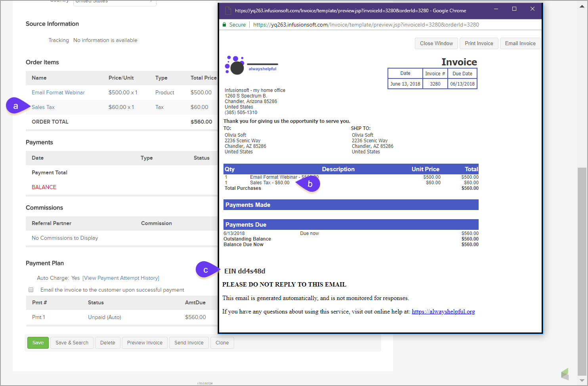Click the Print Invoice button
The height and width of the screenshot is (386, 588).
[479, 44]
